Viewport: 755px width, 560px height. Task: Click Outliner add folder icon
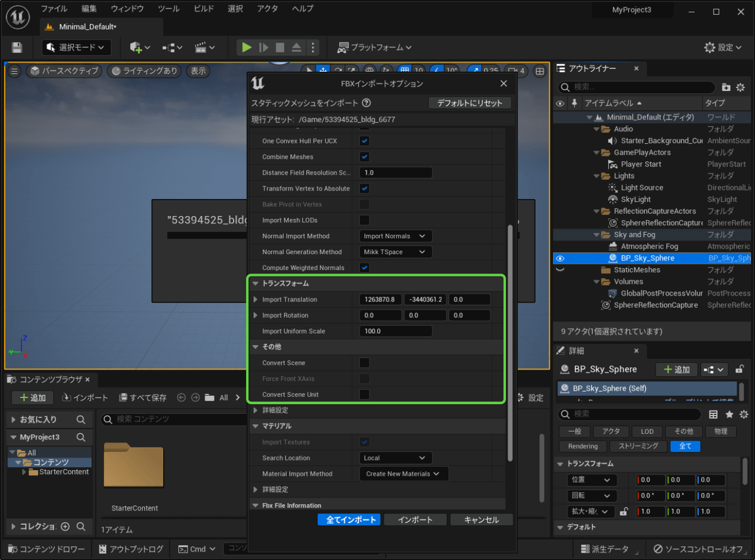click(726, 87)
